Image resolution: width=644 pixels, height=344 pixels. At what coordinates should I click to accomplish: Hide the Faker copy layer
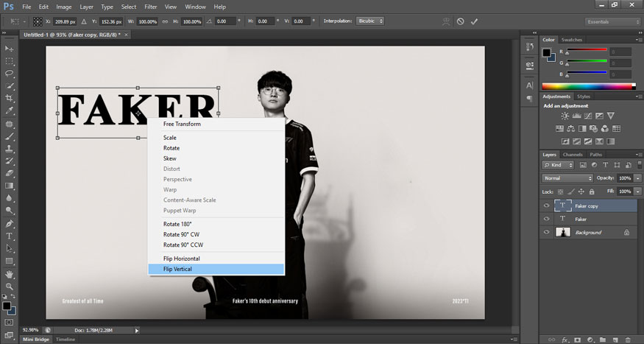pyautogui.click(x=546, y=206)
